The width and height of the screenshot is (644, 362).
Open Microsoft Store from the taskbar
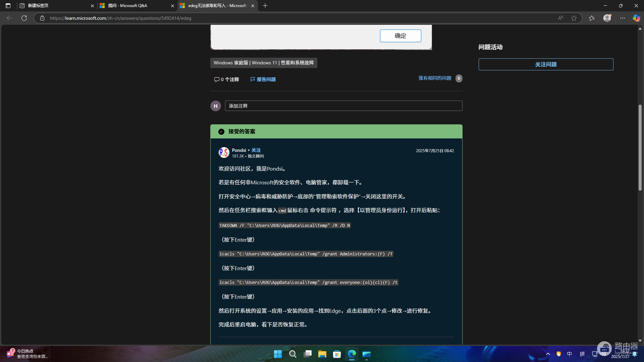click(337, 354)
